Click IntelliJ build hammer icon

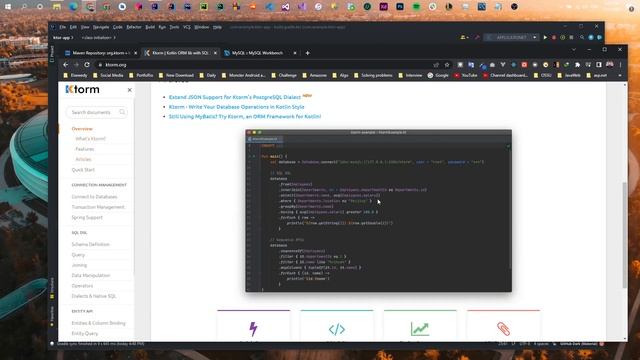pos(477,37)
